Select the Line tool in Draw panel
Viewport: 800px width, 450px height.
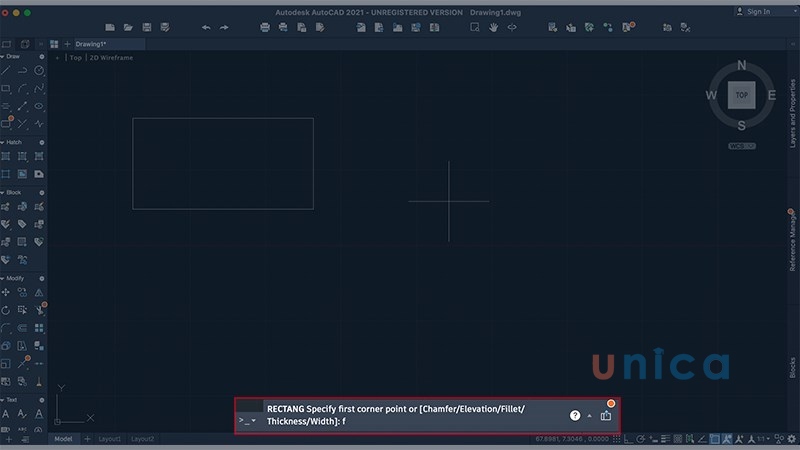pos(6,71)
